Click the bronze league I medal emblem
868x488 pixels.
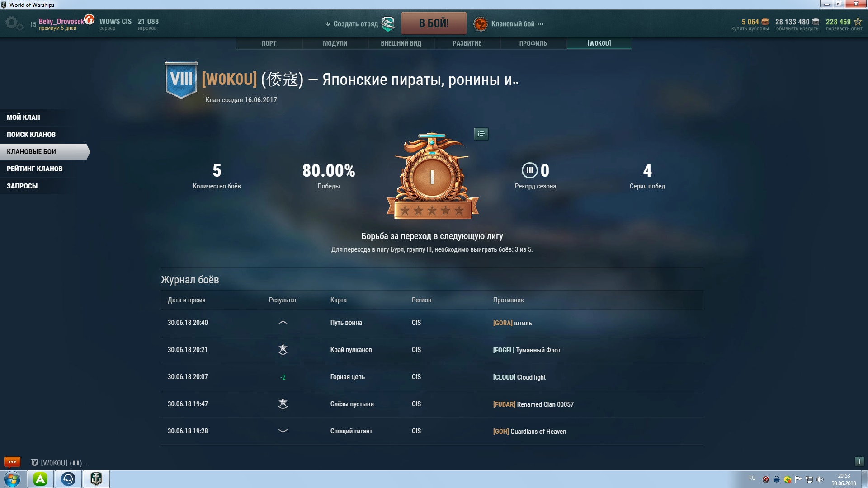pyautogui.click(x=432, y=176)
